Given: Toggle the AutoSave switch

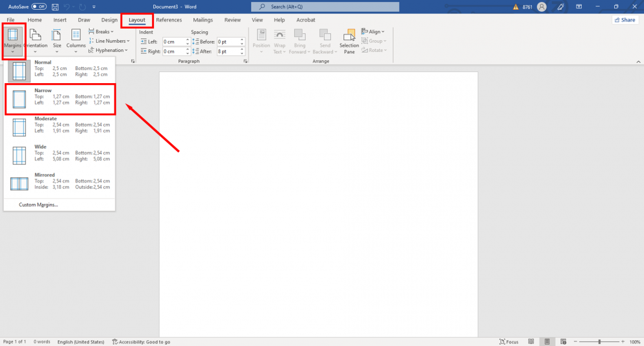Looking at the screenshot, I should 38,6.
